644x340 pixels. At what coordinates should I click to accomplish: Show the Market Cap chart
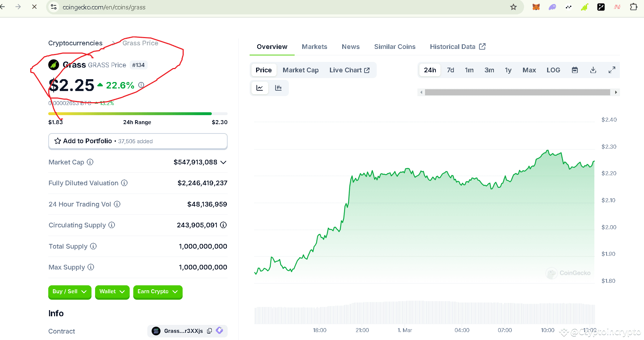tap(300, 70)
